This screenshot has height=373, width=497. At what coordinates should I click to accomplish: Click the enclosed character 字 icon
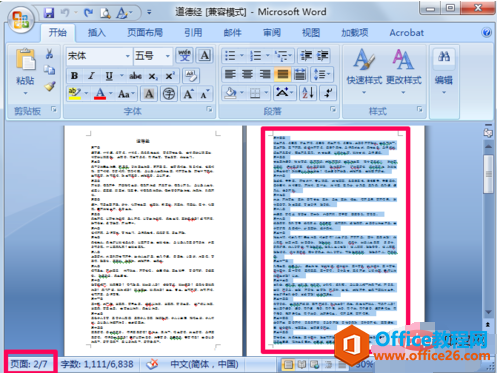[169, 94]
